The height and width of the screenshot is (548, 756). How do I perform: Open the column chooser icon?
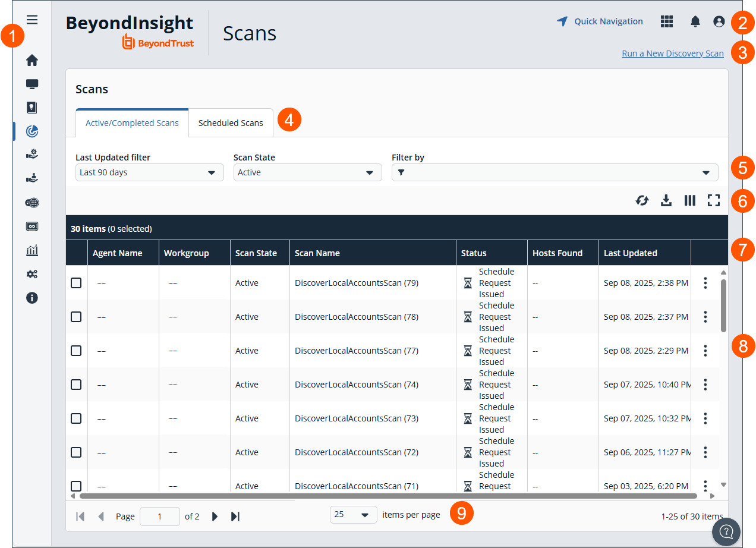[x=689, y=200]
